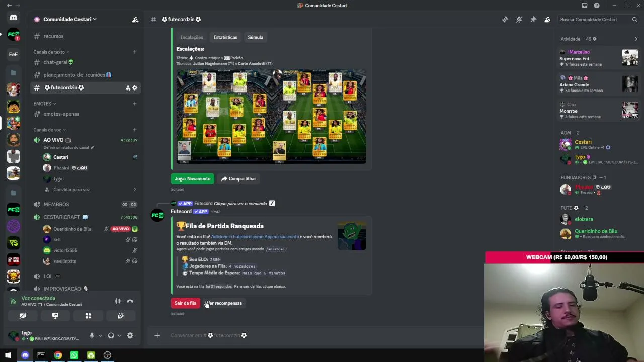Open OBS Studio from taskbar
This screenshot has width=644, height=362.
(107, 355)
